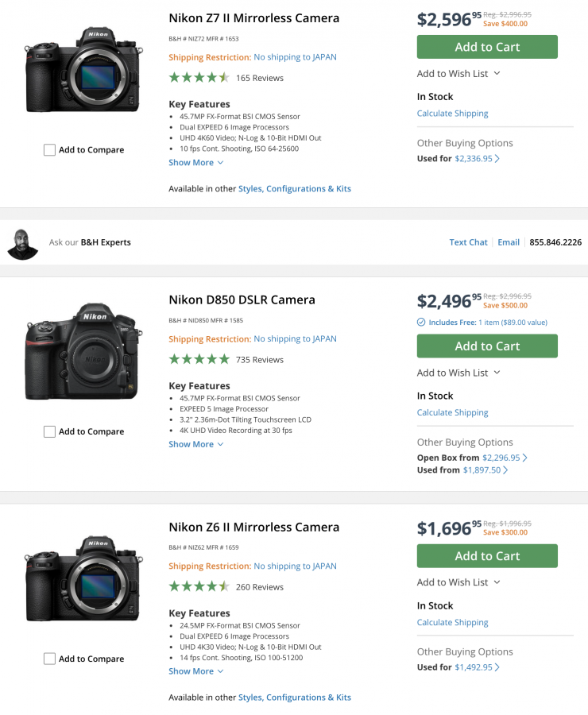Expand Show More features for Nikon Z7 II
This screenshot has width=588, height=715.
pos(195,163)
